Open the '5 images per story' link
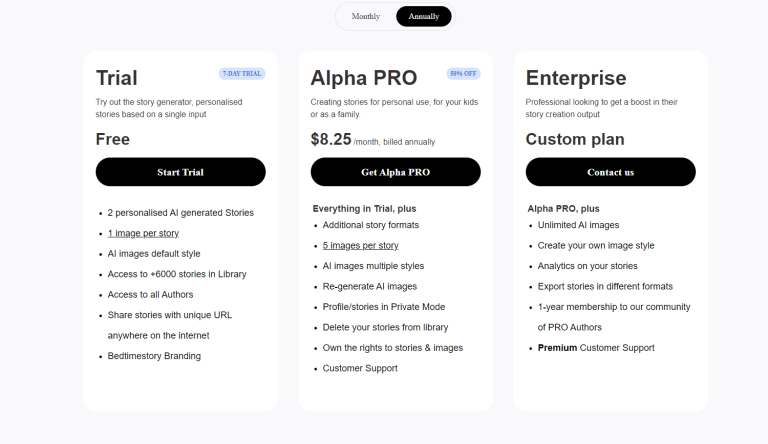Viewport: 768px width, 444px height. tap(360, 245)
